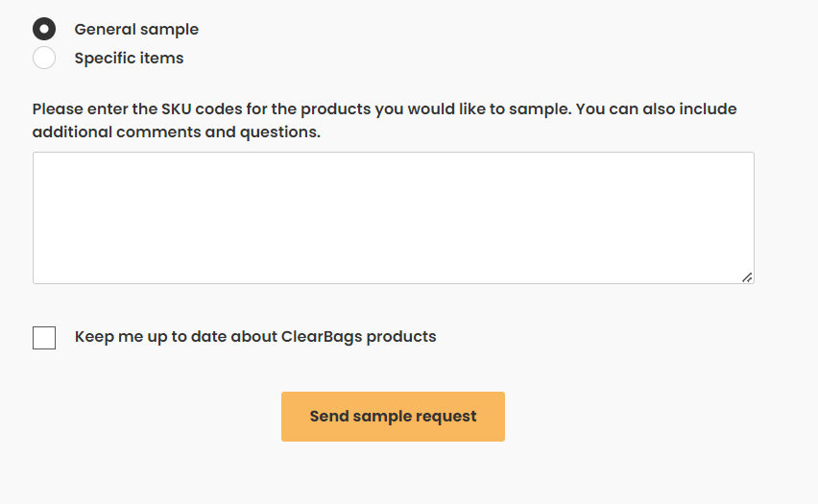This screenshot has width=818, height=504.
Task: Pick the filled General sample radio dot
Action: click(44, 29)
